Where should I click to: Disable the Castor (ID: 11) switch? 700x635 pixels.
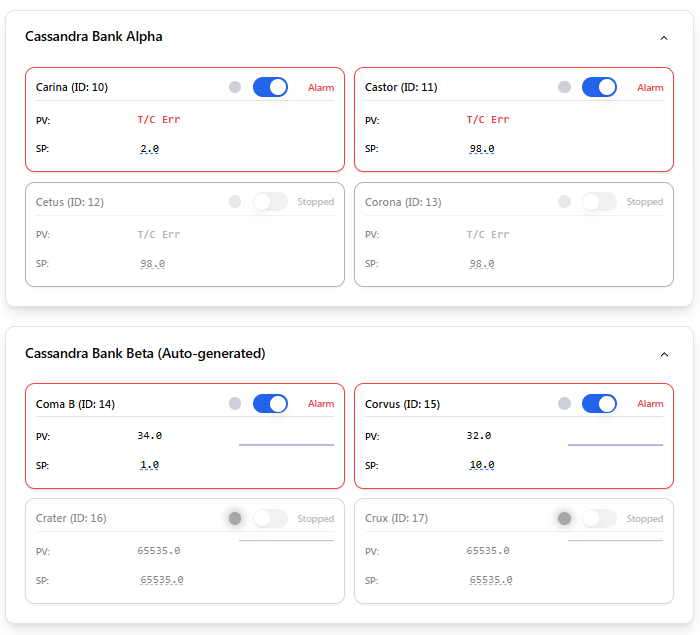[599, 87]
